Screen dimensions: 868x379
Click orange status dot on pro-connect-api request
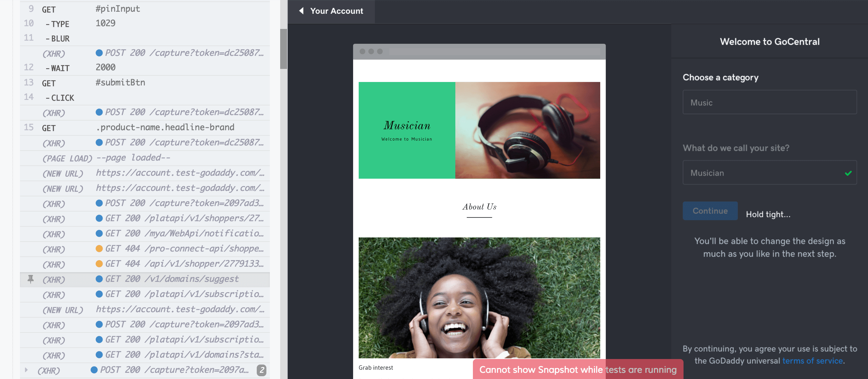pos(99,249)
